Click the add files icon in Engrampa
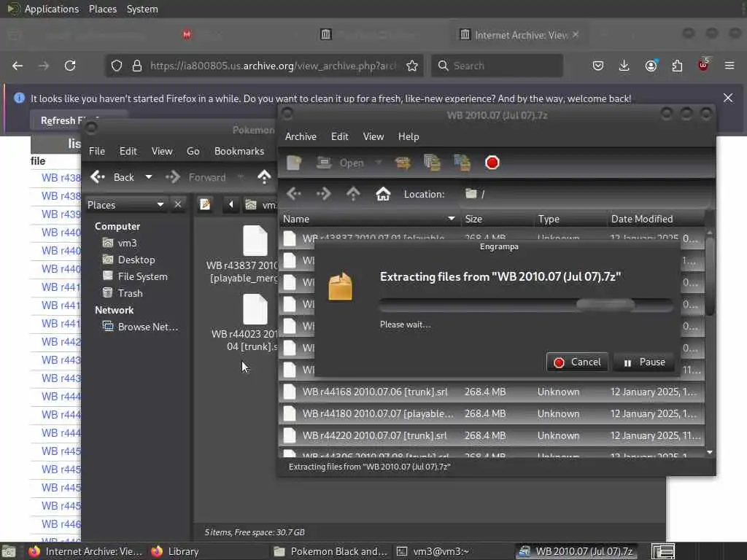 pyautogui.click(x=432, y=163)
